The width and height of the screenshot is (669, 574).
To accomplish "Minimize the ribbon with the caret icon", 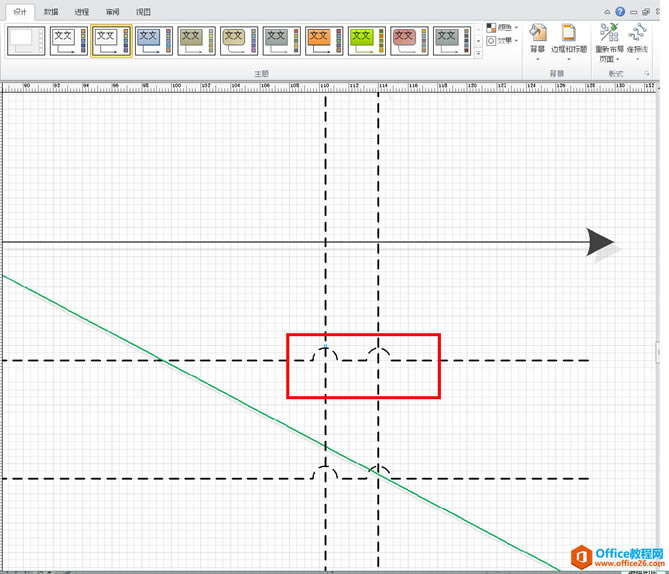I will pos(607,12).
